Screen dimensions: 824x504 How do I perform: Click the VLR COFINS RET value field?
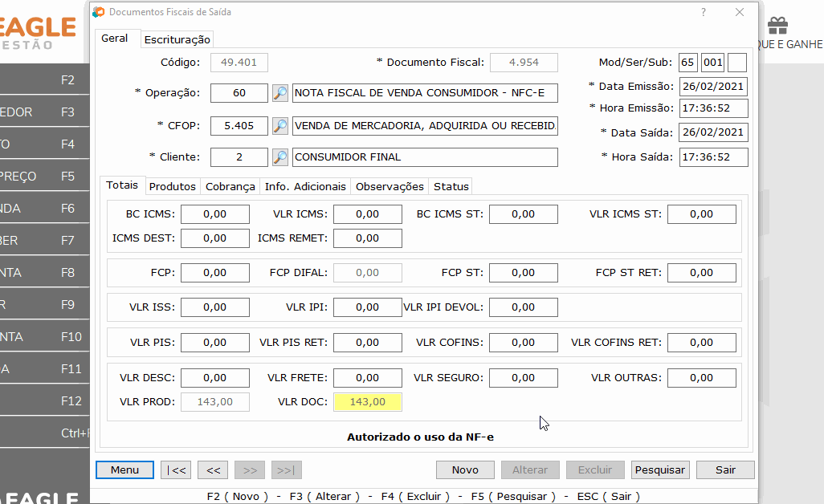[702, 343]
